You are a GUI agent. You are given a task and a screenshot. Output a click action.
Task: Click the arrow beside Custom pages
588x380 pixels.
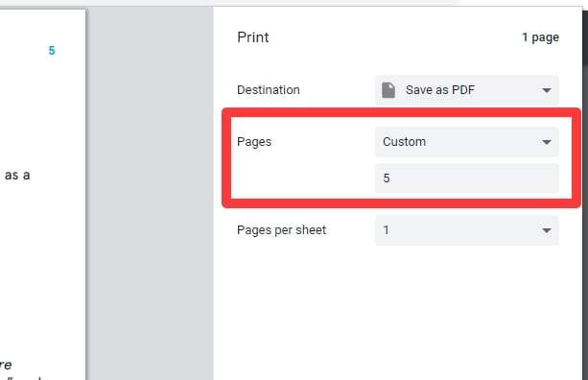pyautogui.click(x=547, y=142)
